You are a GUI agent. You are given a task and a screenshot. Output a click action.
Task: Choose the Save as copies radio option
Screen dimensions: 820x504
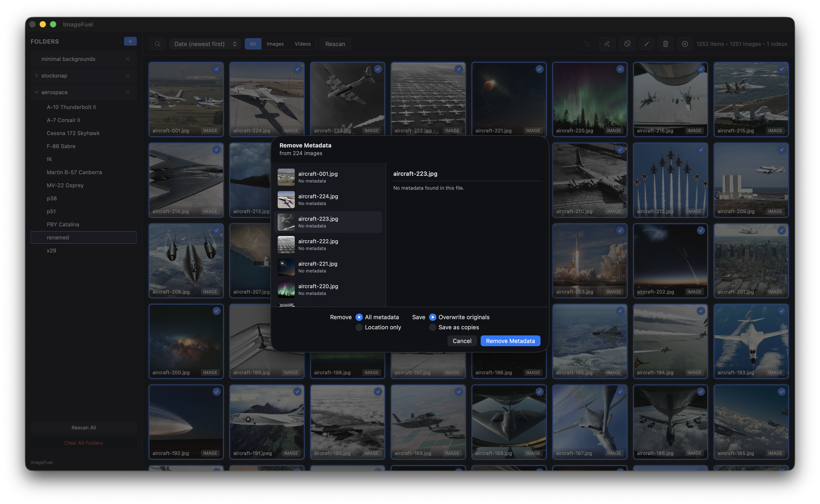click(x=432, y=327)
